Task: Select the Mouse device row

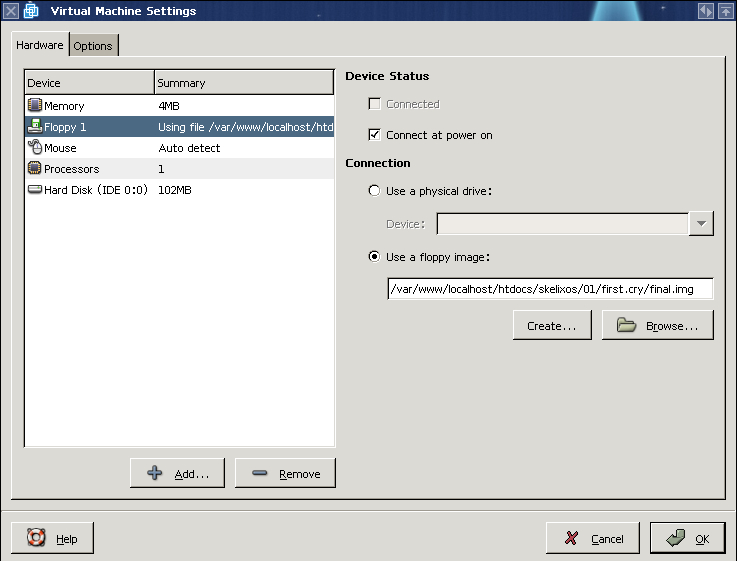Action: 180,148
